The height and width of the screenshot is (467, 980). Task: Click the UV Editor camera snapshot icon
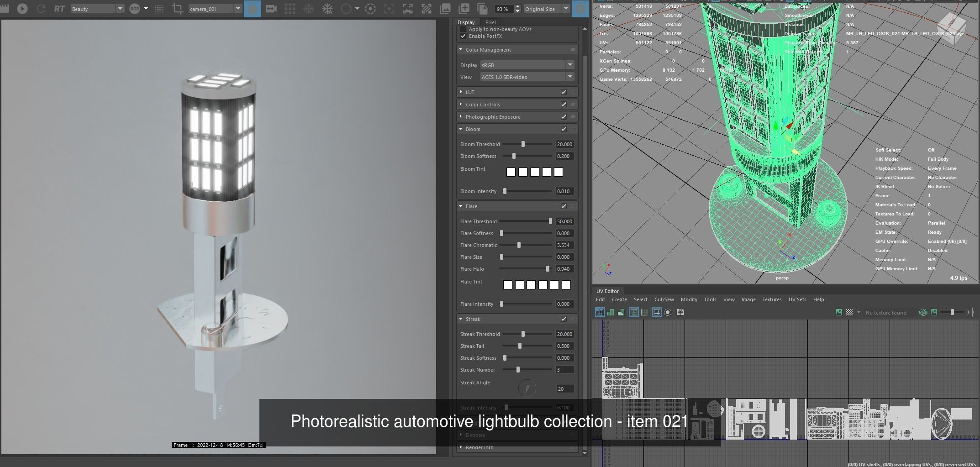pos(680,312)
